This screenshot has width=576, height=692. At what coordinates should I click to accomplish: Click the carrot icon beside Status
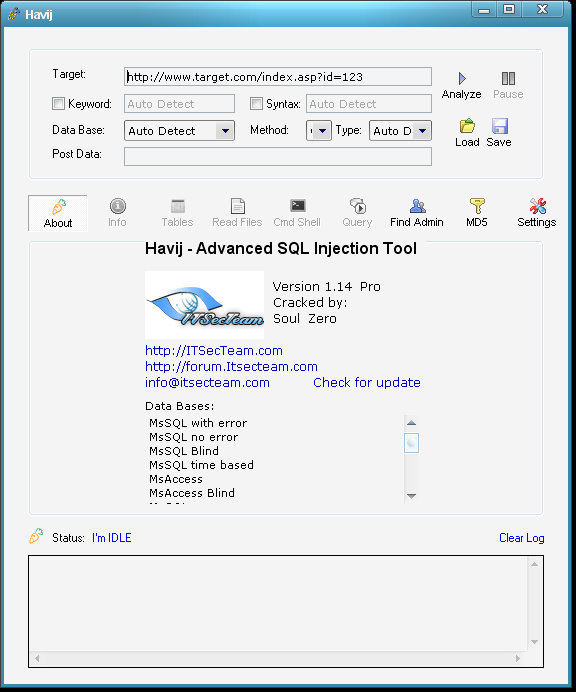click(x=36, y=536)
